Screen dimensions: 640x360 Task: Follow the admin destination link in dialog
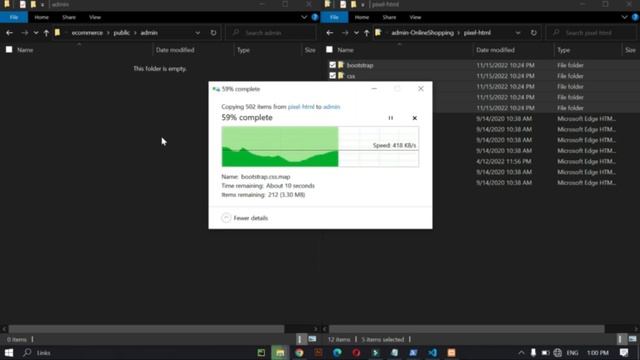tap(331, 107)
